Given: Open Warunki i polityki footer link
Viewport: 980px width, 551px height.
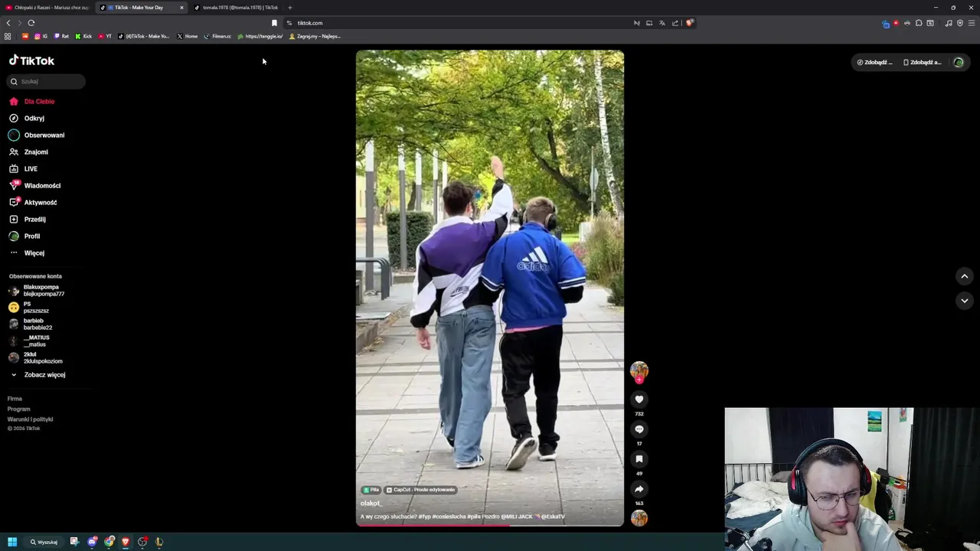Looking at the screenshot, I should (30, 419).
